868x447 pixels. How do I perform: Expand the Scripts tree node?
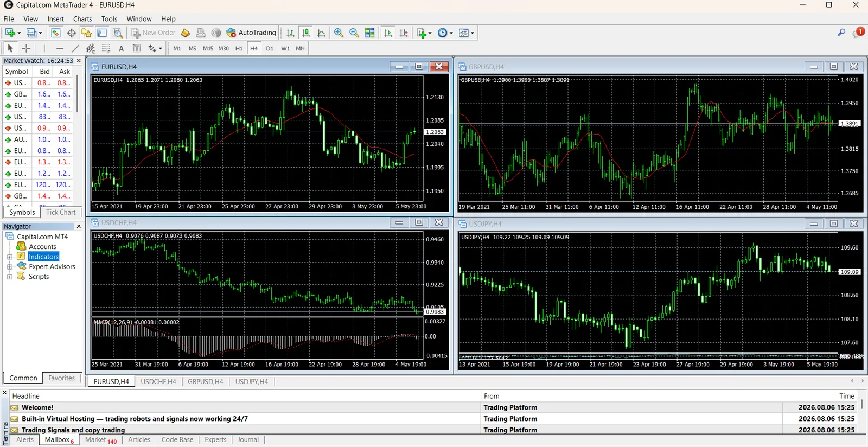[x=10, y=277]
